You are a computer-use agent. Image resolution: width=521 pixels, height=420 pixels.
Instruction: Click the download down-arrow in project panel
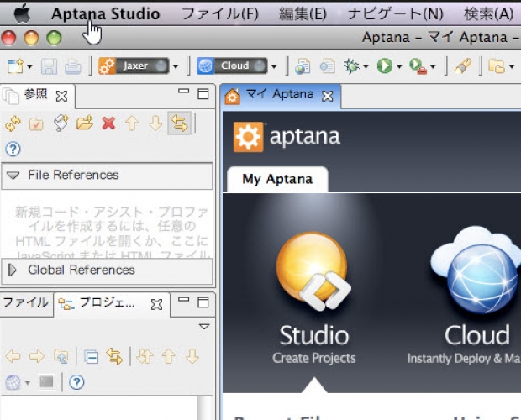click(192, 357)
